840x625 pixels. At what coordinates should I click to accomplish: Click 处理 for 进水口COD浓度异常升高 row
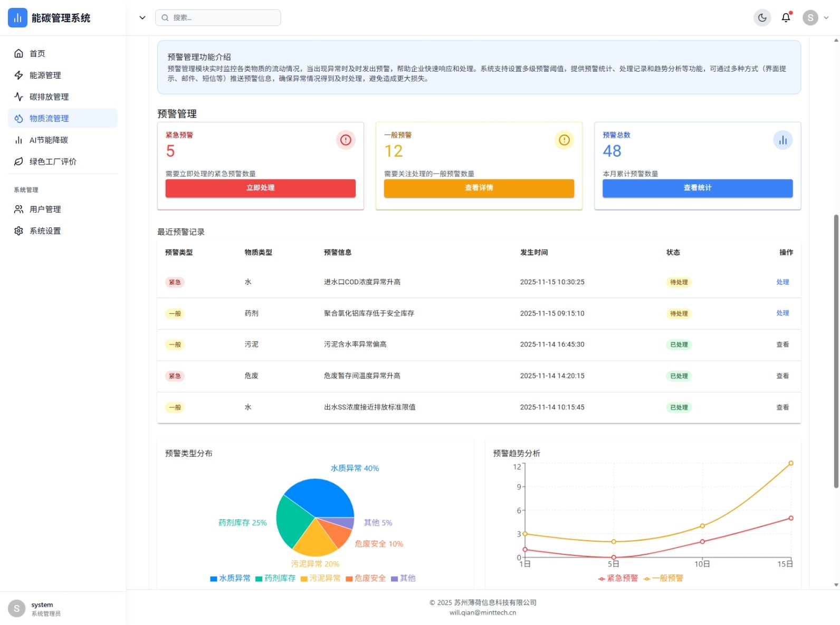[x=782, y=282]
